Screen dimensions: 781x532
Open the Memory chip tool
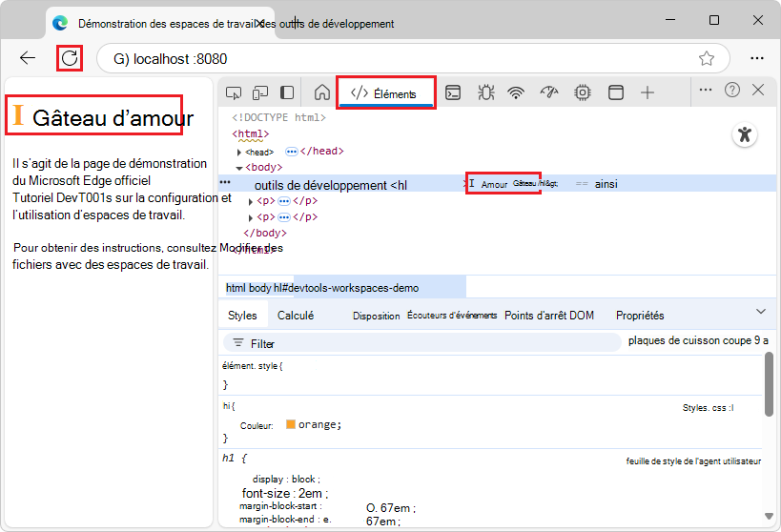583,92
